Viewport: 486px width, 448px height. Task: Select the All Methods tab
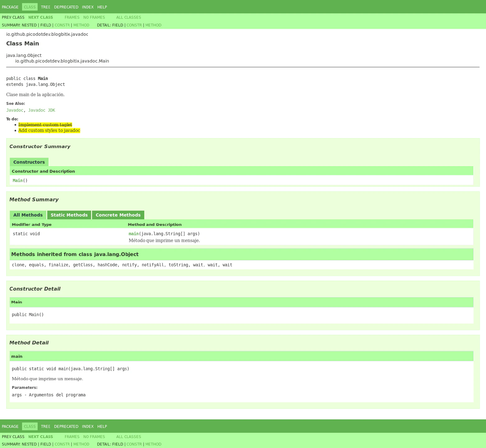coord(28,215)
